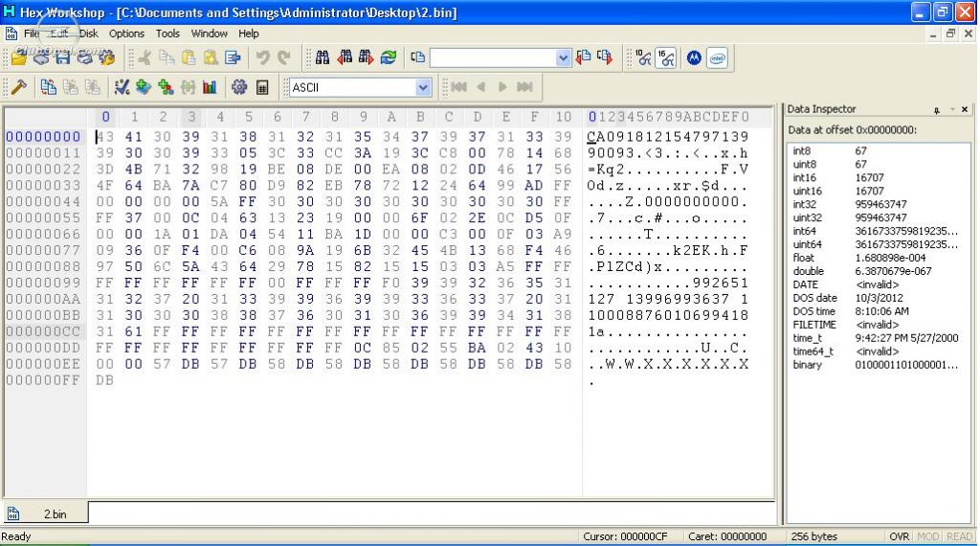The height and width of the screenshot is (546, 980).
Task: Click the Paste clipboard icon
Action: (189, 57)
